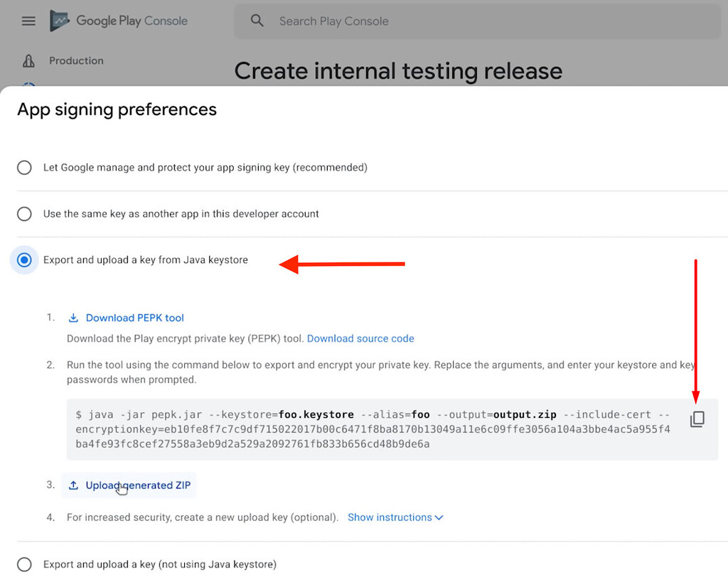Expand Show instructions for upload key
Screen dimensions: 728x585
pyautogui.click(x=395, y=517)
